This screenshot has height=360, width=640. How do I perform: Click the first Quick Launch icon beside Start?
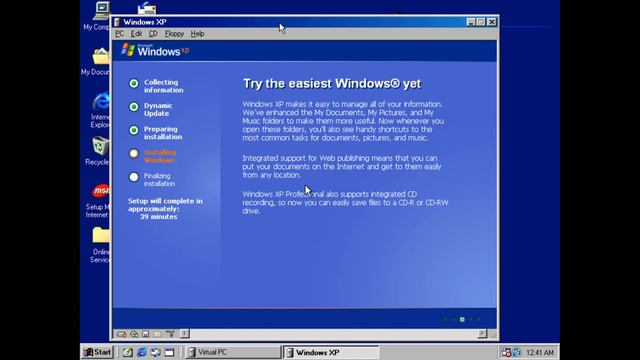pyautogui.click(x=128, y=352)
